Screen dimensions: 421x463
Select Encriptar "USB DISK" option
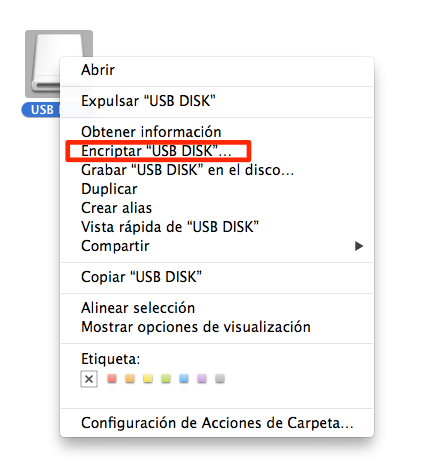(217, 151)
